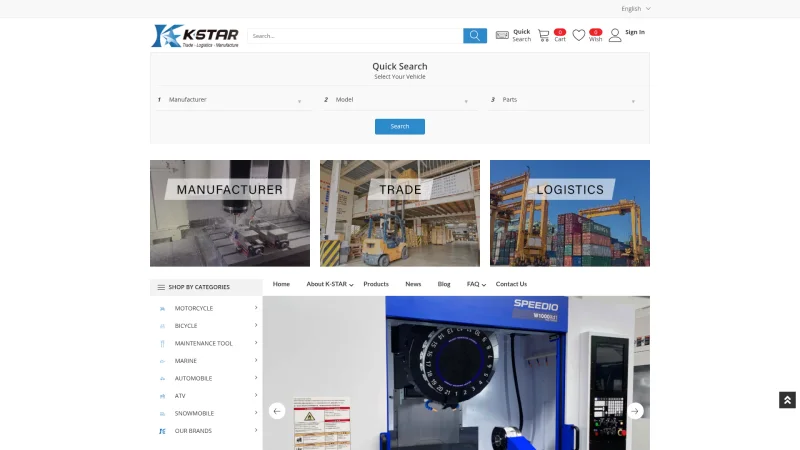The image size is (800, 450).
Task: Focus the top search input field
Action: click(355, 36)
